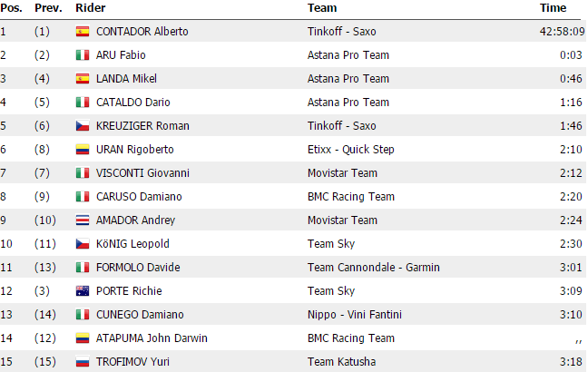Click the Russian flag beside TROFIMOV Yuri
Viewport: 588px width, 372px height.
[82, 362]
